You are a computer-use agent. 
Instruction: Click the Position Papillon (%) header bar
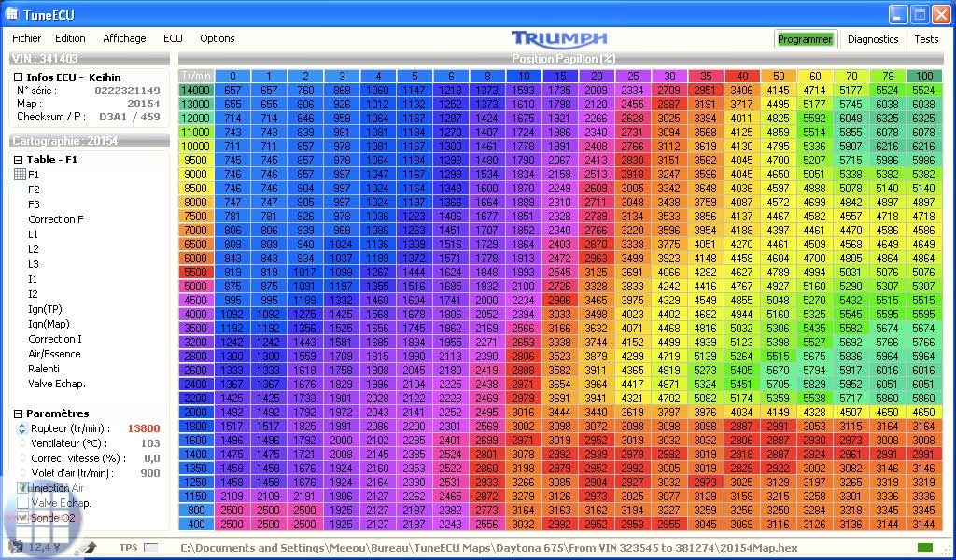(561, 59)
